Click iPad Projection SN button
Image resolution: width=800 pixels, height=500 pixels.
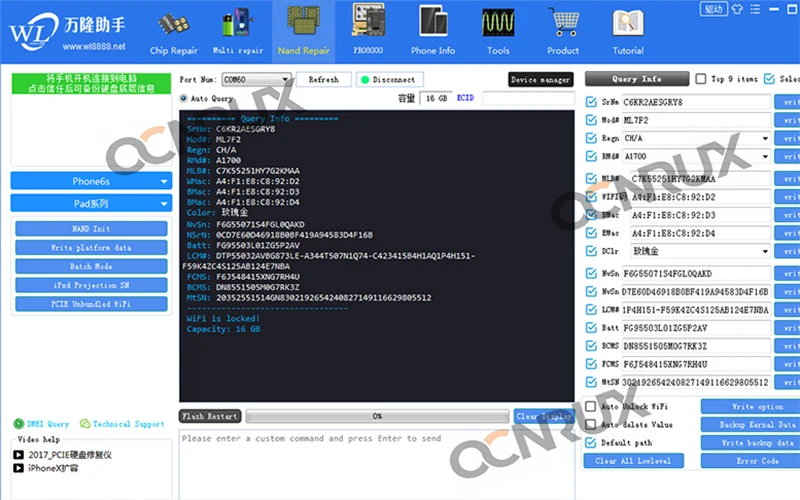pyautogui.click(x=91, y=285)
